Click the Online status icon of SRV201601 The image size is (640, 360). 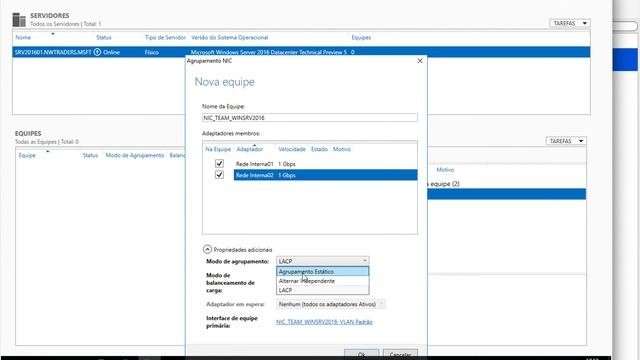pos(97,52)
